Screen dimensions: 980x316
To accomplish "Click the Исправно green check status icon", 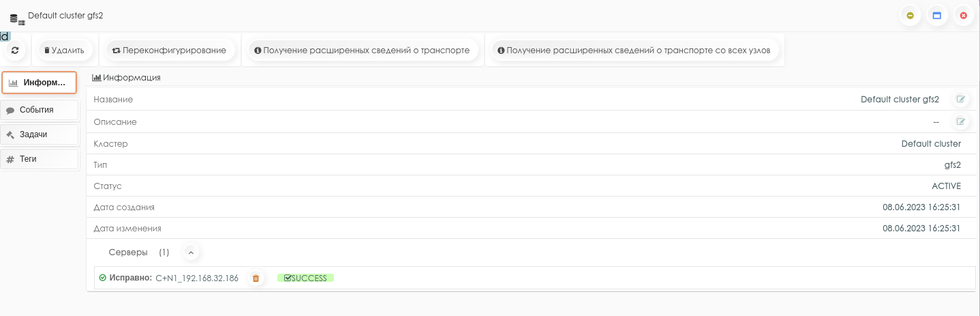I will [x=103, y=278].
